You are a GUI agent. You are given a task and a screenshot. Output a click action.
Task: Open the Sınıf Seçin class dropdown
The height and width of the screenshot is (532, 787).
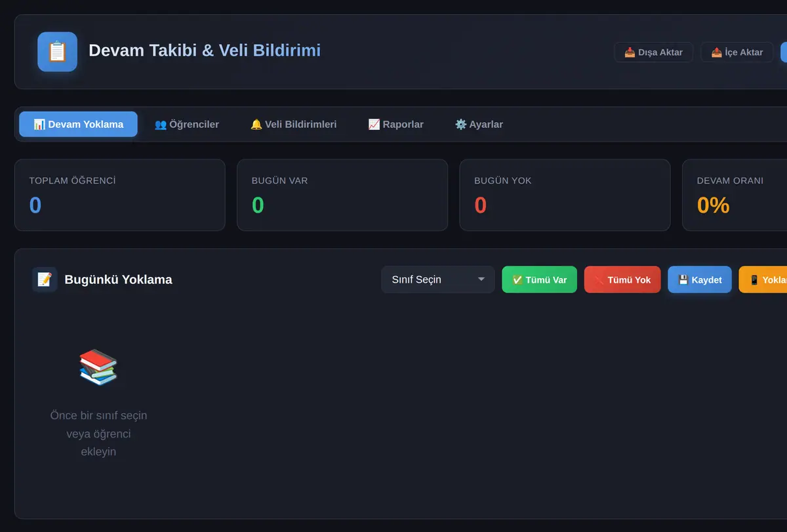[x=438, y=279]
